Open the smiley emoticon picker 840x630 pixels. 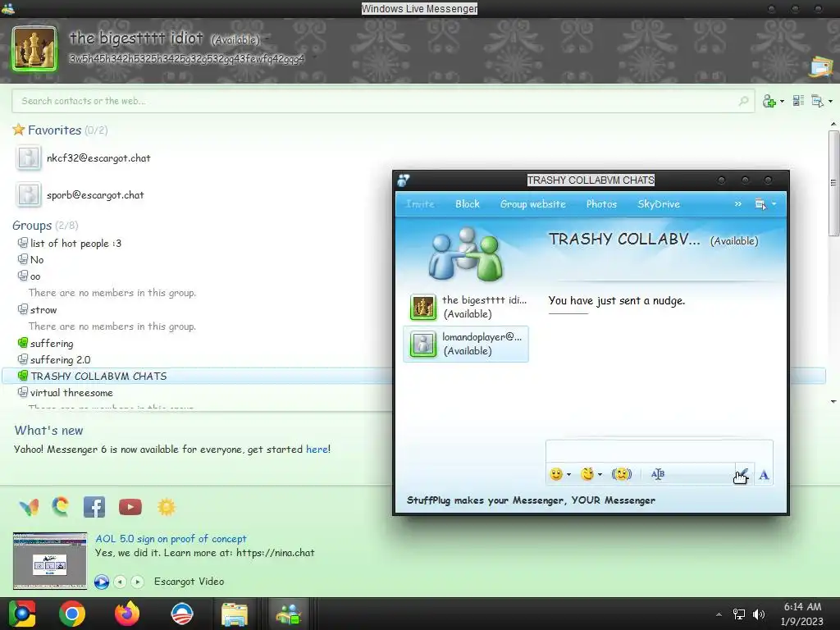point(557,474)
